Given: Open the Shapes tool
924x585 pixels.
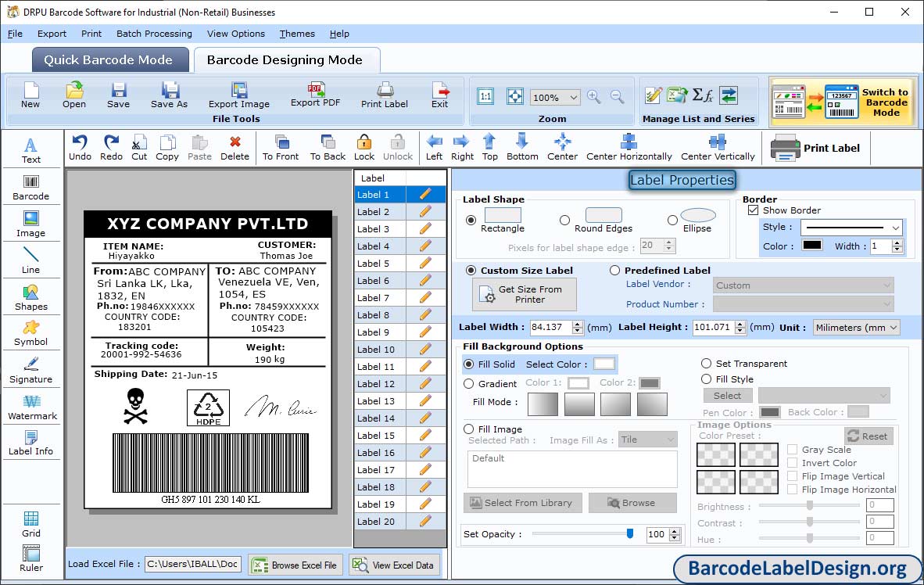Looking at the screenshot, I should click(x=30, y=297).
